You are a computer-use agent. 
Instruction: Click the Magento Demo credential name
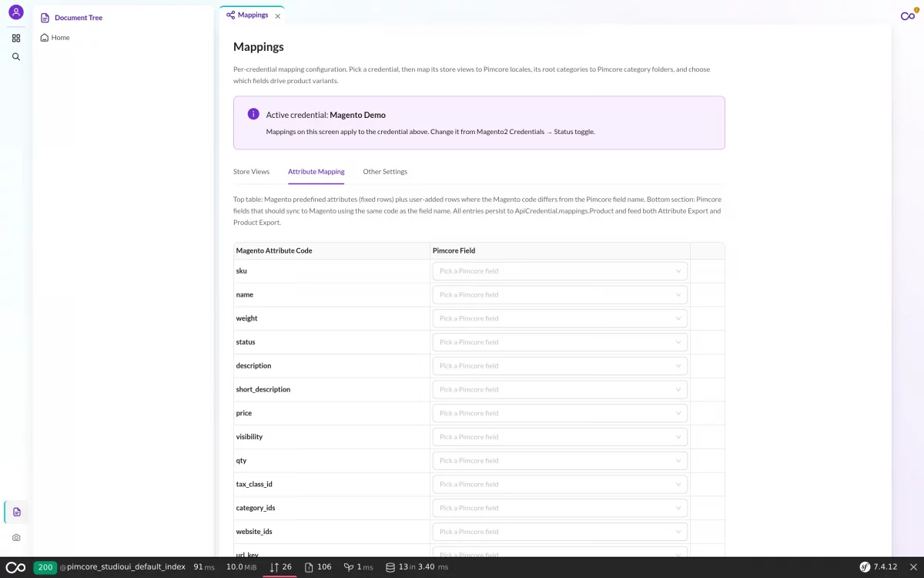[x=357, y=115]
